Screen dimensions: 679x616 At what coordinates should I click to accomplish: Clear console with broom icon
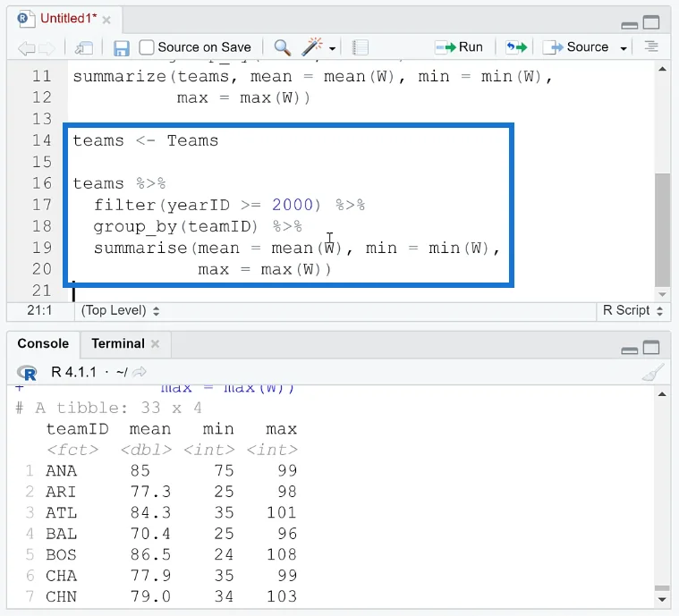point(653,373)
